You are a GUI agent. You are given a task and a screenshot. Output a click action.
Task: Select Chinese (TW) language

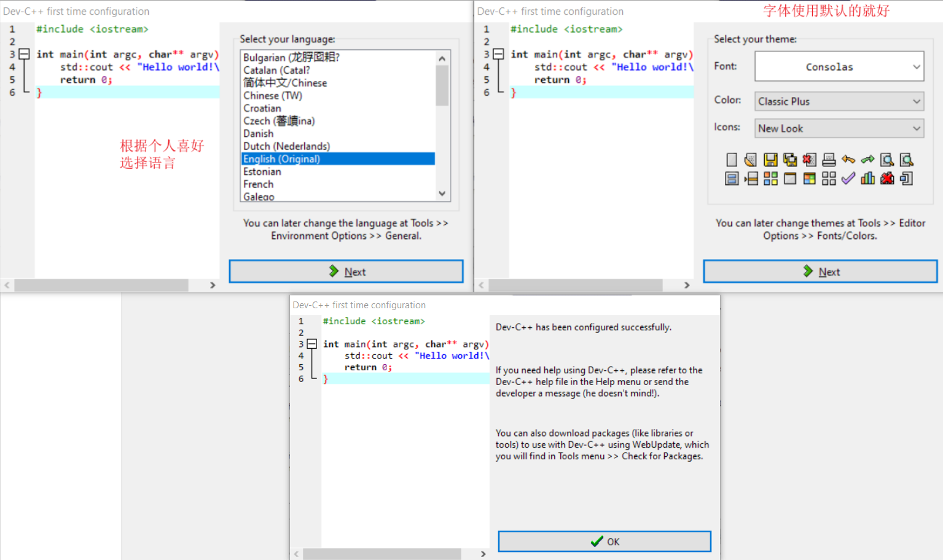(338, 96)
